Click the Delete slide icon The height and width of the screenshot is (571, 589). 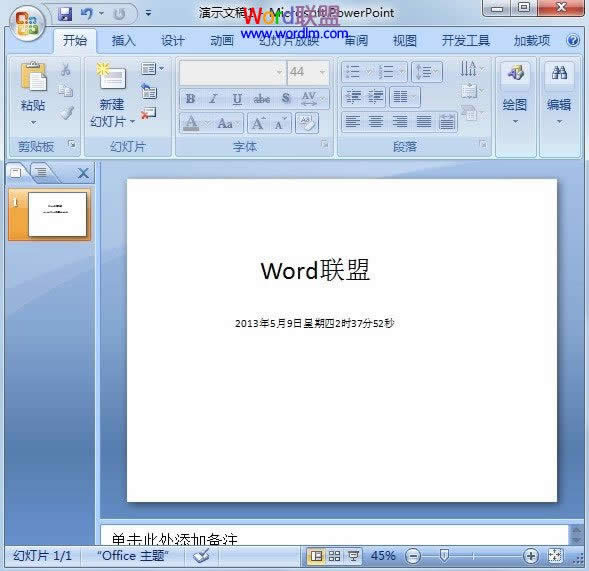click(148, 113)
